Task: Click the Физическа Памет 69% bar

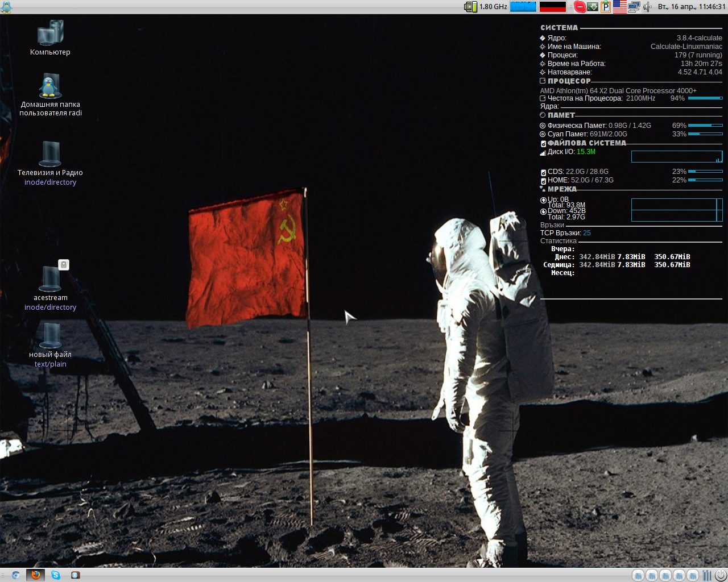Action: [705, 125]
